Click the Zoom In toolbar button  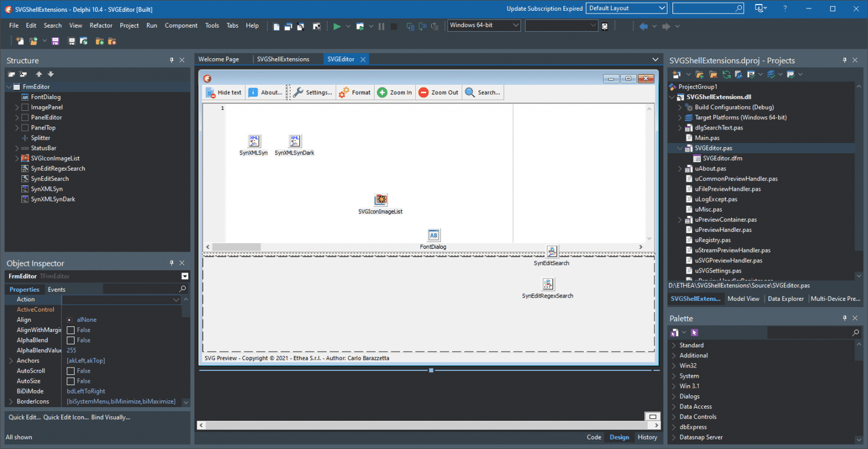(394, 93)
